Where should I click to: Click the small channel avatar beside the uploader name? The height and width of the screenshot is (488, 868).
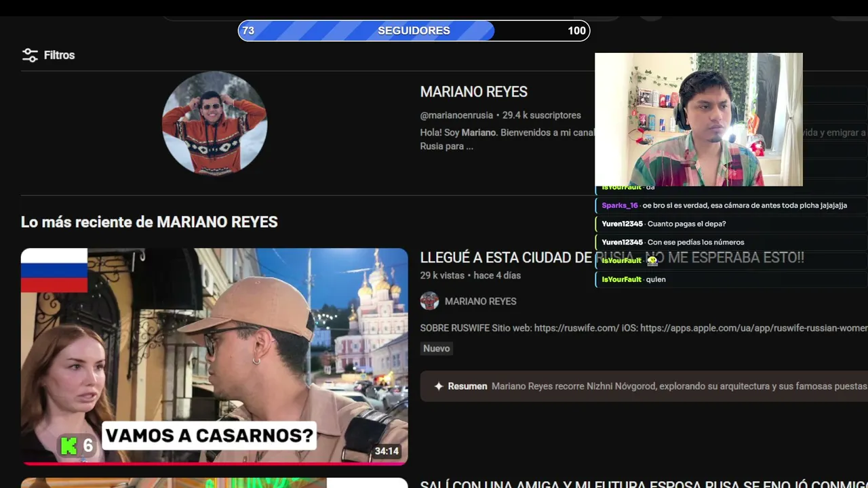tap(429, 301)
